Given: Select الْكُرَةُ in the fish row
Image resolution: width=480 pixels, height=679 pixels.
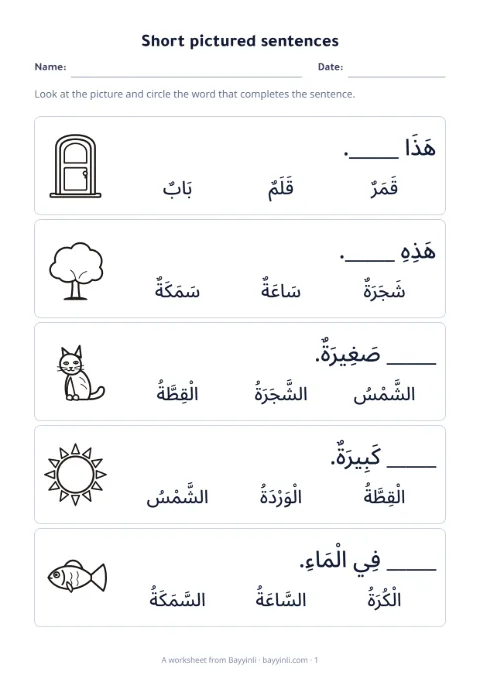Looking at the screenshot, I should [x=384, y=598].
